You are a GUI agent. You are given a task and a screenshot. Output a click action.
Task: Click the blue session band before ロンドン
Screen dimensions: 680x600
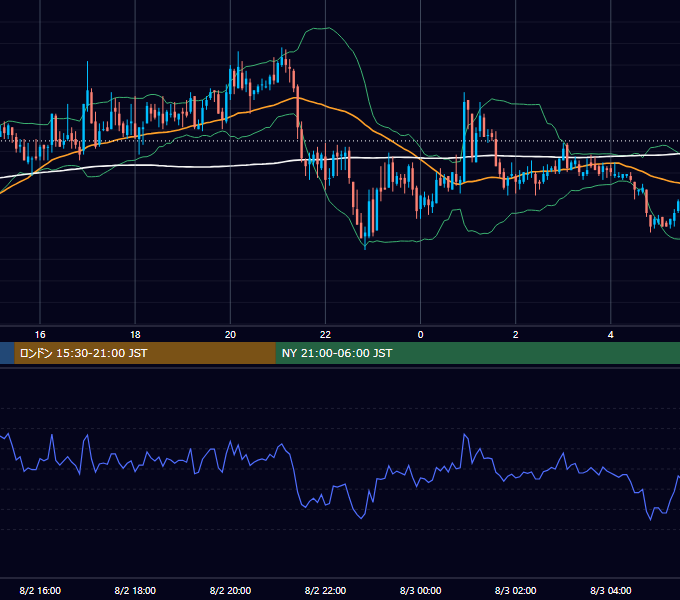pyautogui.click(x=7, y=353)
